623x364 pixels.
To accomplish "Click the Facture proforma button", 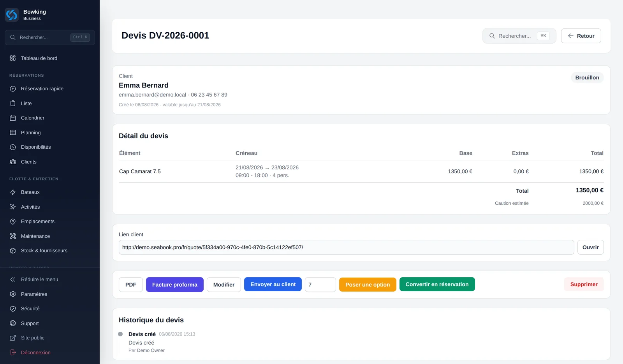I will pyautogui.click(x=175, y=285).
